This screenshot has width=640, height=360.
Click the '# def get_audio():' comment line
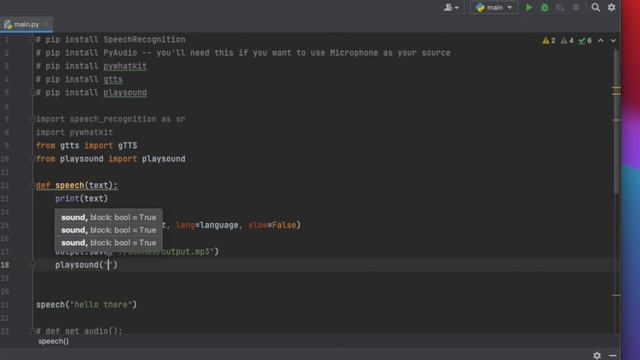[79, 331]
